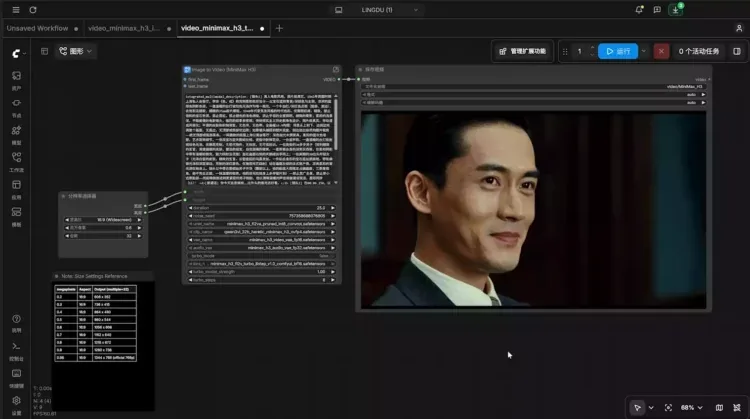Collapse the Note: Size Settings Reference node
This screenshot has width=750, height=419.
point(56,276)
